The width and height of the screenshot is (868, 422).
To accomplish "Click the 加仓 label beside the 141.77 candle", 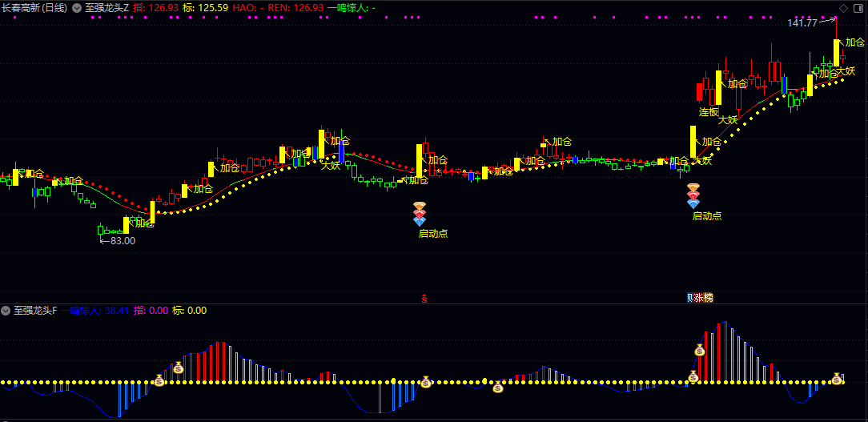I will pos(854,42).
